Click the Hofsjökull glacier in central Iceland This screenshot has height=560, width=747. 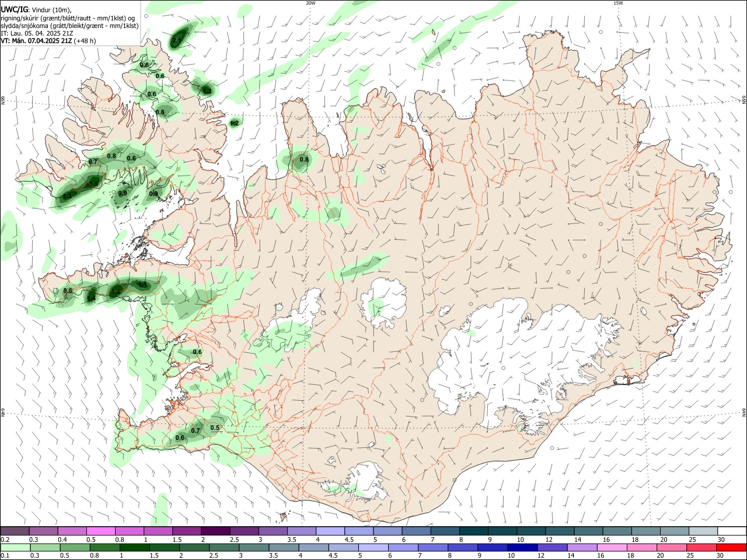384,302
